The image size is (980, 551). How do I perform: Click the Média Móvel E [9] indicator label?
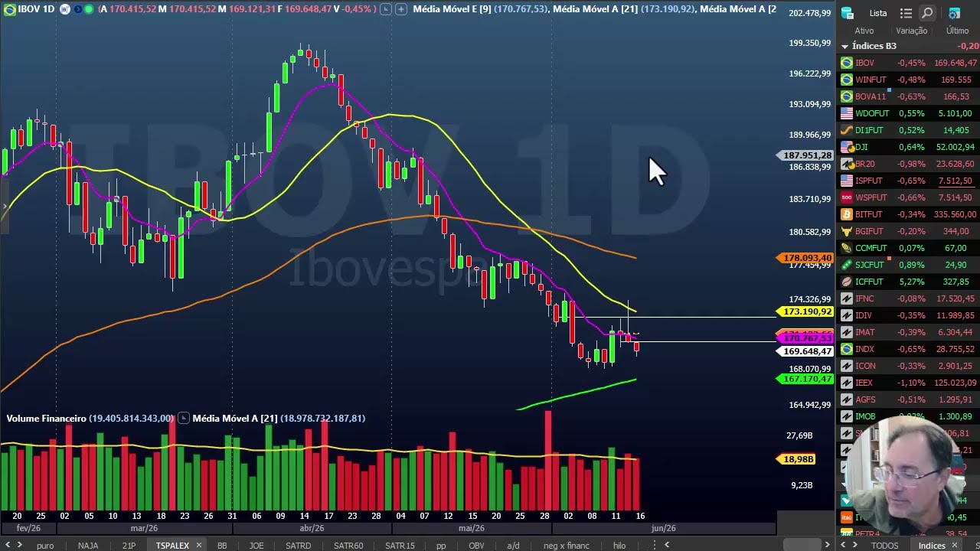(452, 9)
